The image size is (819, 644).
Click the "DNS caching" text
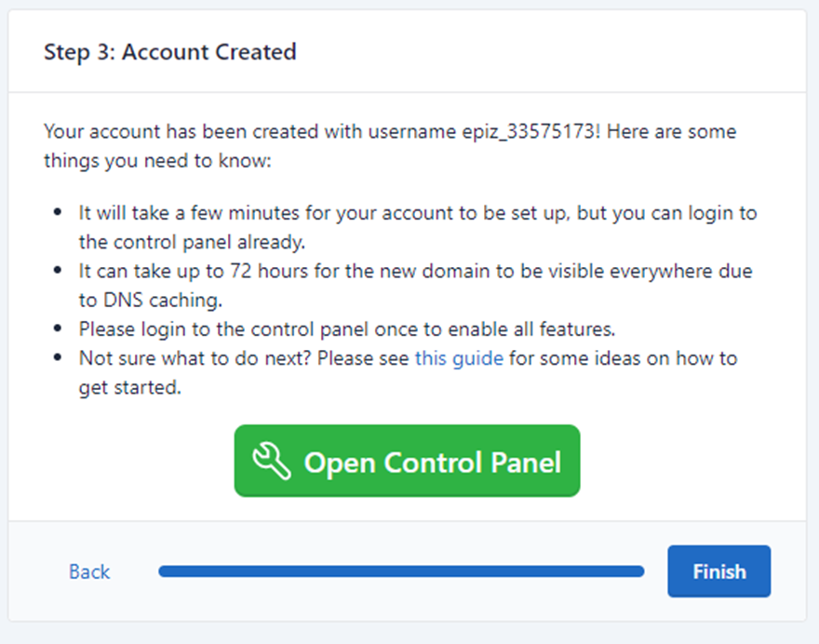pos(163,301)
